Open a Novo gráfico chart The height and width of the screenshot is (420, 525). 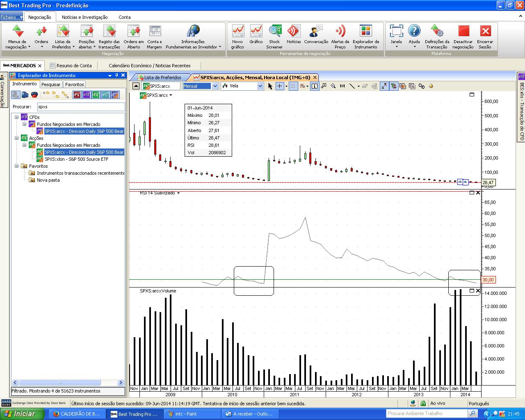pyautogui.click(x=237, y=36)
